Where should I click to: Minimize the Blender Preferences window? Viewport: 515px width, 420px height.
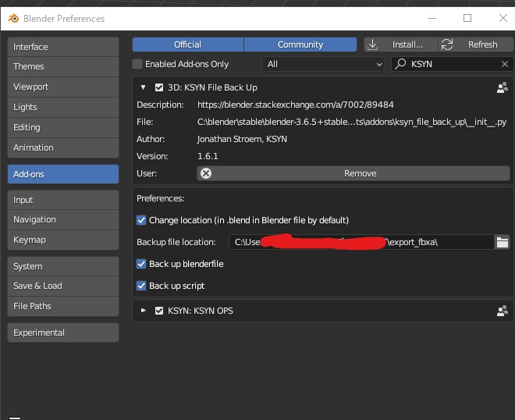point(432,19)
